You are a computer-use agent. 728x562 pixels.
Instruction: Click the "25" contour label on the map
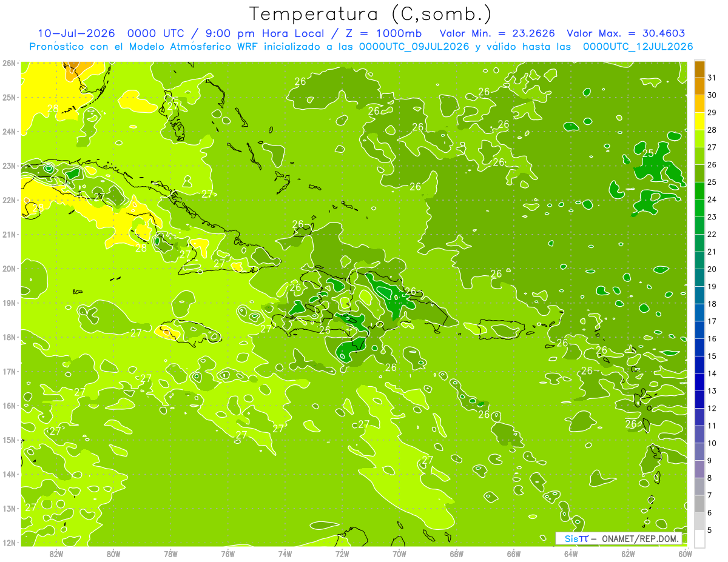pos(648,153)
